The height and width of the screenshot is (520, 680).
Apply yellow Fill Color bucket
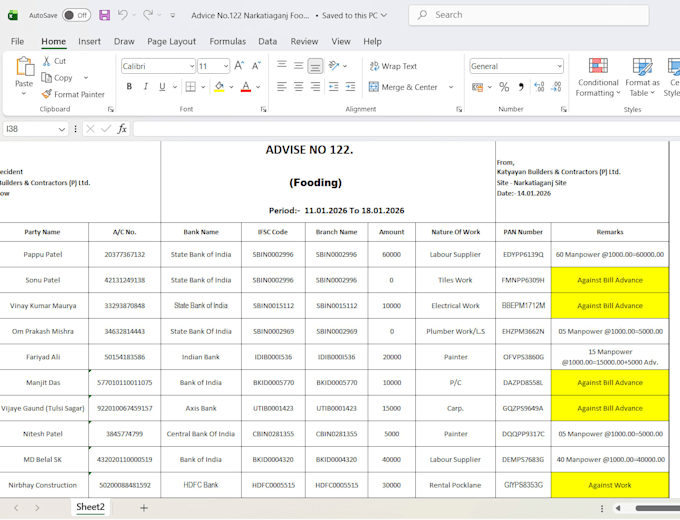(x=219, y=87)
